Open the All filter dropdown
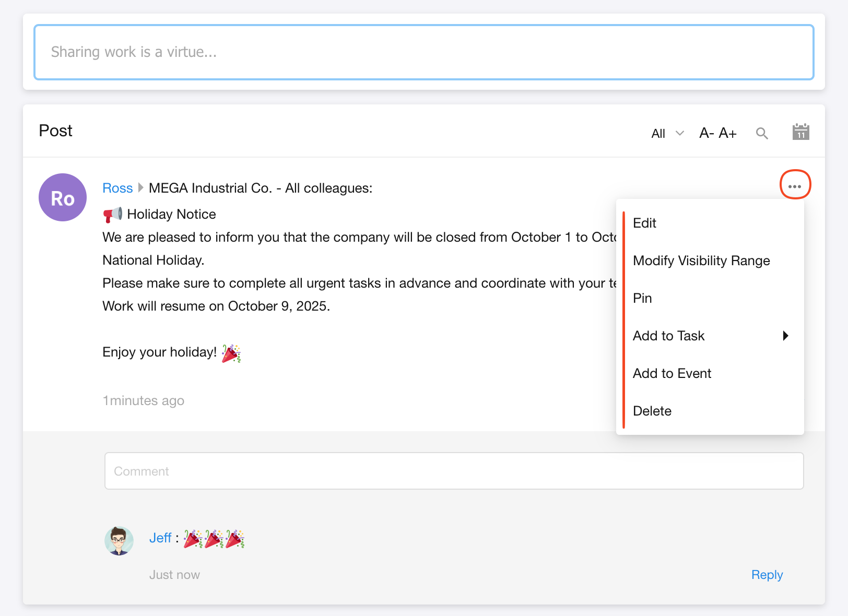Screen dimensions: 848x616 (x=667, y=134)
